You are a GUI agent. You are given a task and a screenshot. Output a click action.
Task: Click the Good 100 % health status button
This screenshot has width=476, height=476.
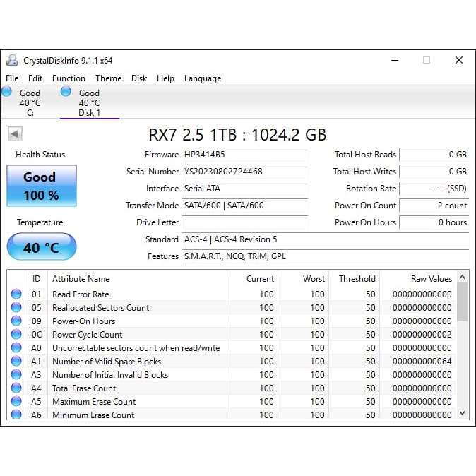tap(41, 186)
